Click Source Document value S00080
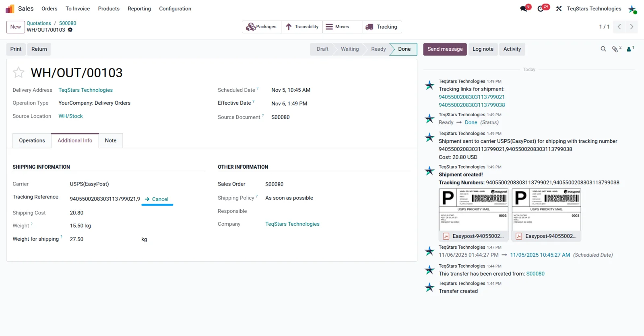The height and width of the screenshot is (336, 644). click(x=281, y=117)
